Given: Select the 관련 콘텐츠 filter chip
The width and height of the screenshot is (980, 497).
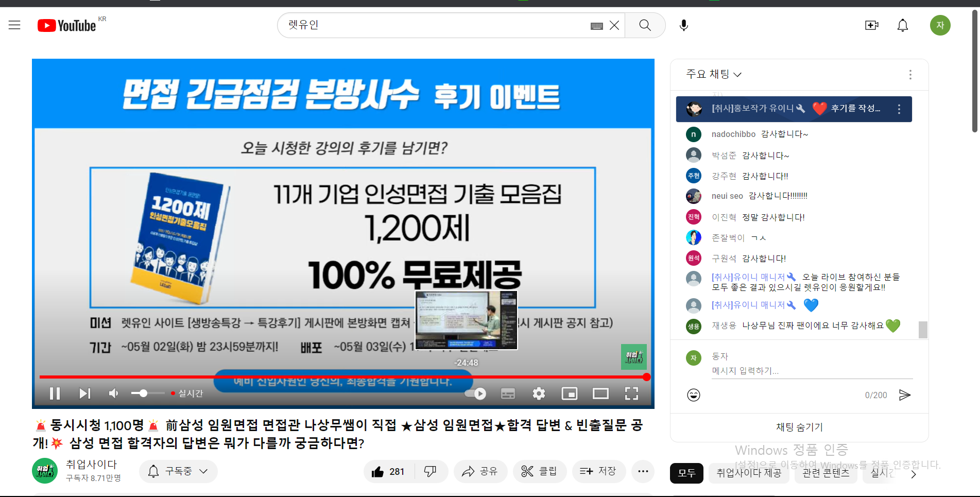Looking at the screenshot, I should coord(826,473).
